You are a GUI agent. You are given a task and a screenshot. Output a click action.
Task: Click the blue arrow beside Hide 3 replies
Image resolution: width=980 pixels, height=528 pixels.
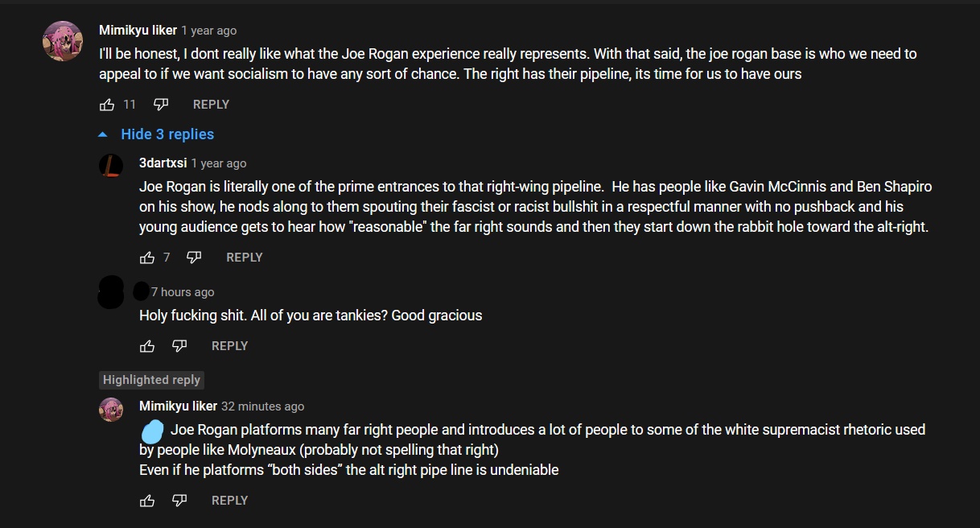coord(103,134)
